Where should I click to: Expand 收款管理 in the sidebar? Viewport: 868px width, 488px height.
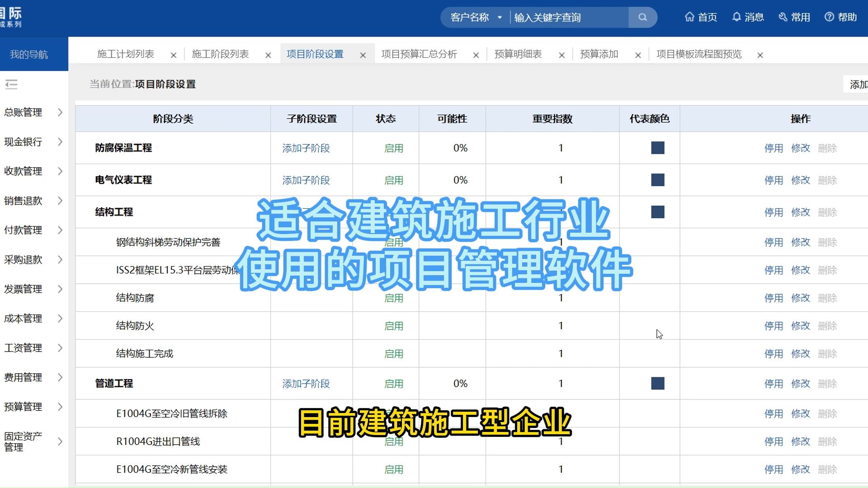coord(34,171)
